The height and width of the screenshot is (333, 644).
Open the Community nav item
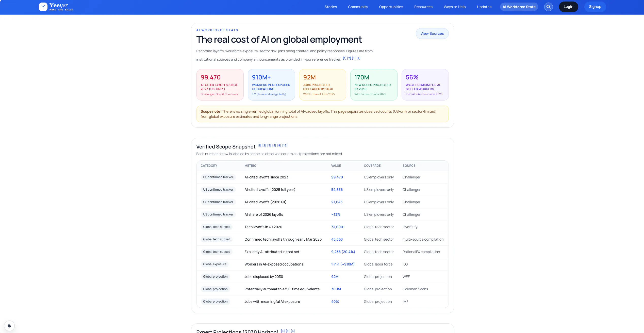coord(358,7)
